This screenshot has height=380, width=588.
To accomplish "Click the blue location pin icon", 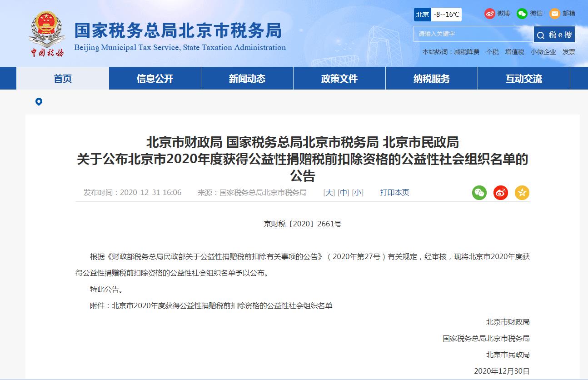I will (x=39, y=102).
